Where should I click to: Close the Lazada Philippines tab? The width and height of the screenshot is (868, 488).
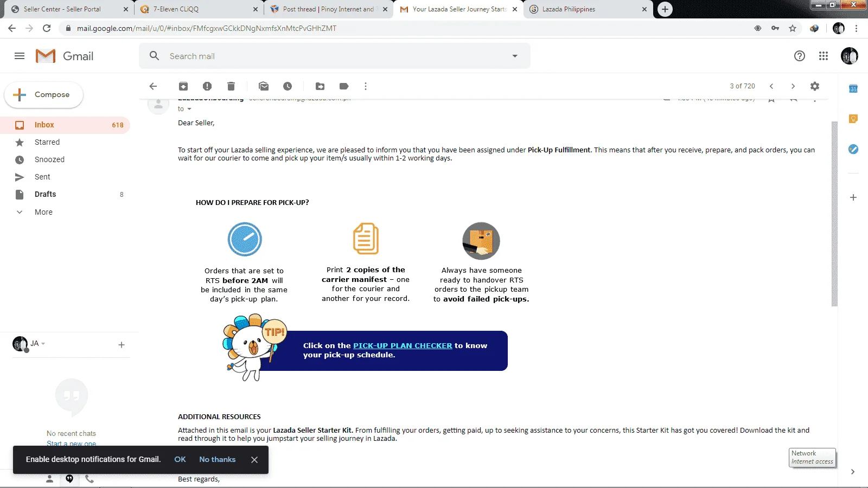click(x=644, y=9)
